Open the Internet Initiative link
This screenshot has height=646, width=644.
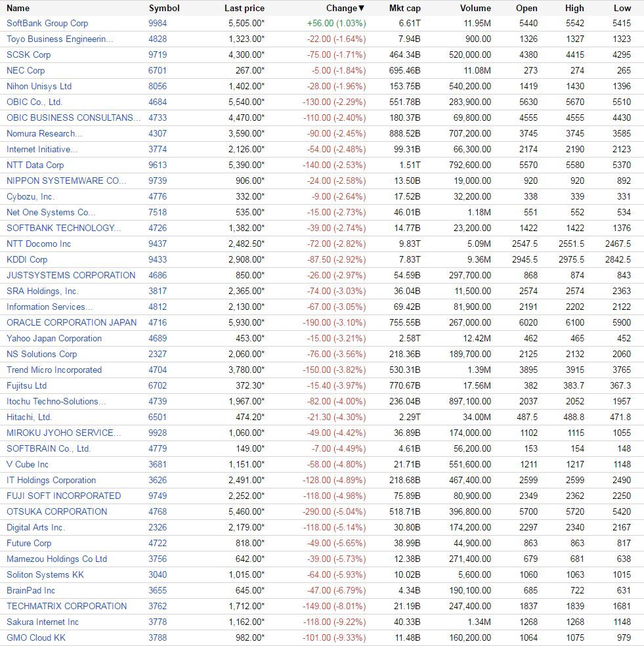42,149
